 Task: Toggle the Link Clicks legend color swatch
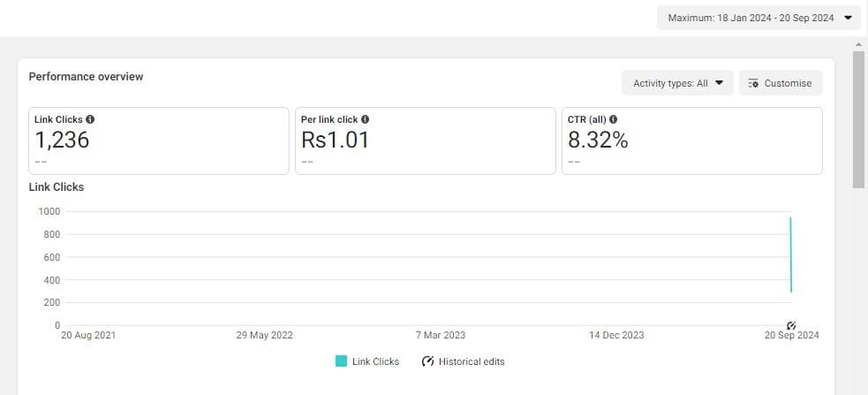pyautogui.click(x=341, y=361)
